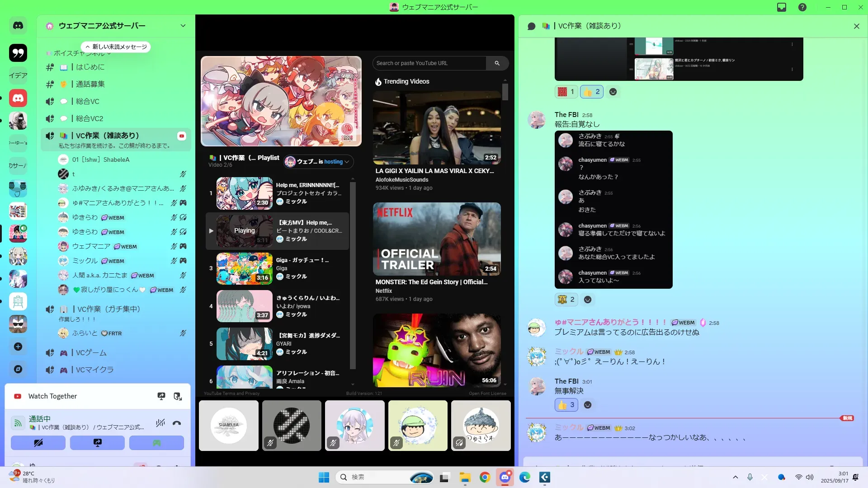Click the 新しい未読メッセージ button
This screenshot has height=488, width=868.
(116, 47)
